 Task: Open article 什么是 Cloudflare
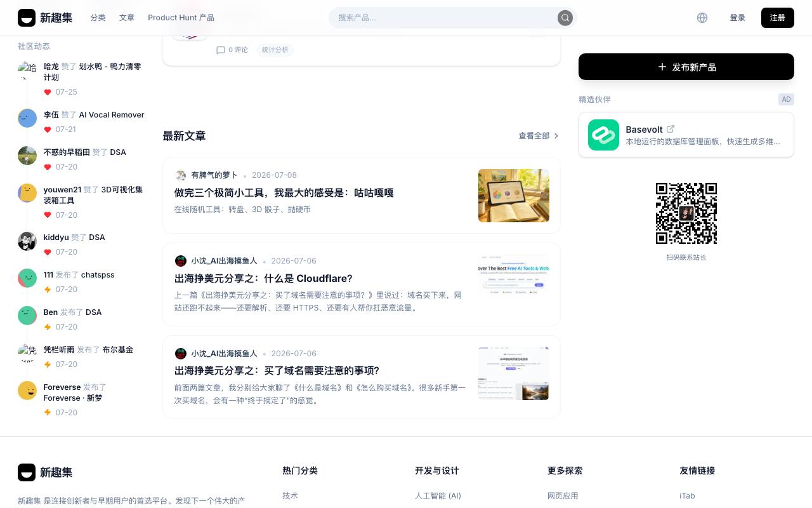click(x=263, y=279)
